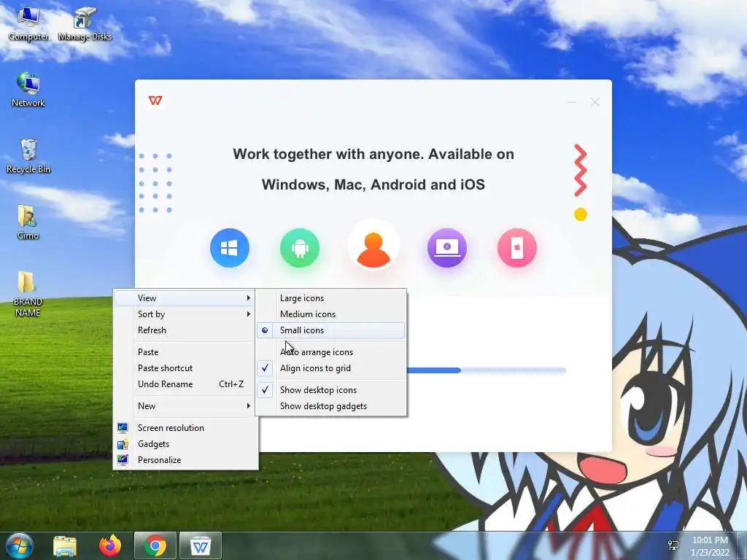Select the Recycle Bin icon
Image resolution: width=747 pixels, height=560 pixels.
(x=28, y=156)
